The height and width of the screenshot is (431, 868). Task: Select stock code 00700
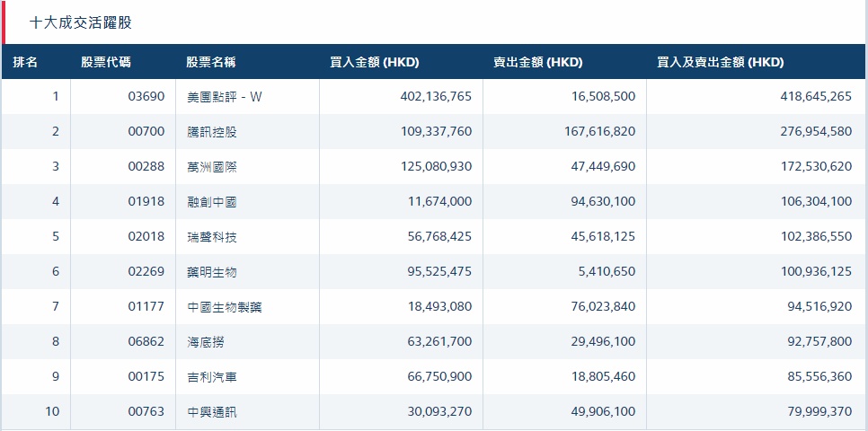pos(146,132)
